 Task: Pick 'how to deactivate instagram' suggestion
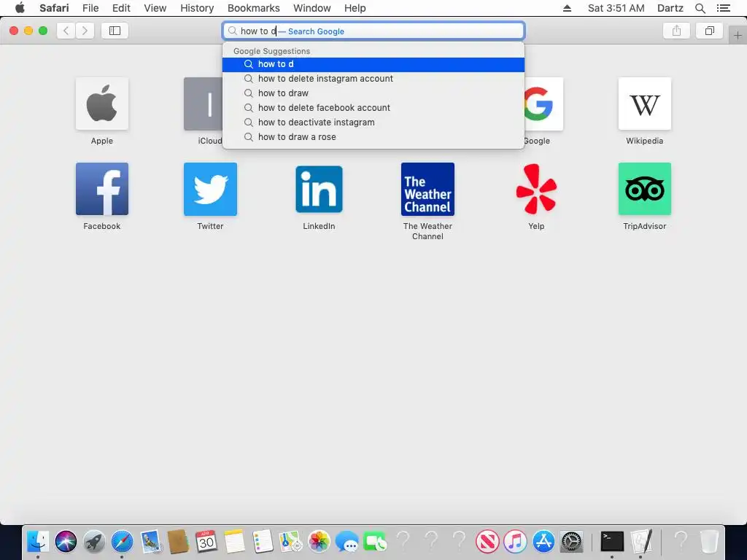coord(373,122)
